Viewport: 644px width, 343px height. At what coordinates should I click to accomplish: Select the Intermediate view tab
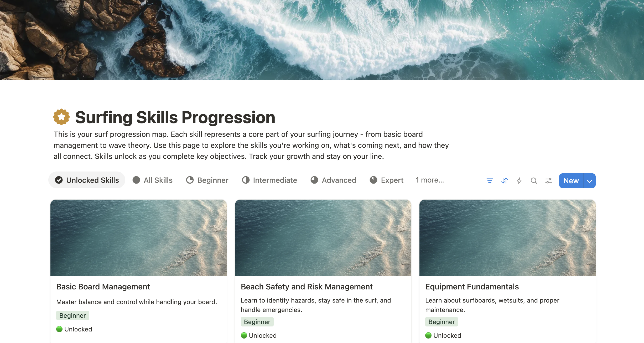click(269, 180)
